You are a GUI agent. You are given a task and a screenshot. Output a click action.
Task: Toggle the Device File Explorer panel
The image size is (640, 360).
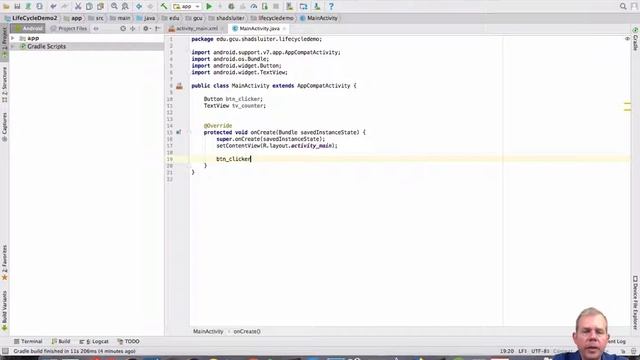click(636, 302)
